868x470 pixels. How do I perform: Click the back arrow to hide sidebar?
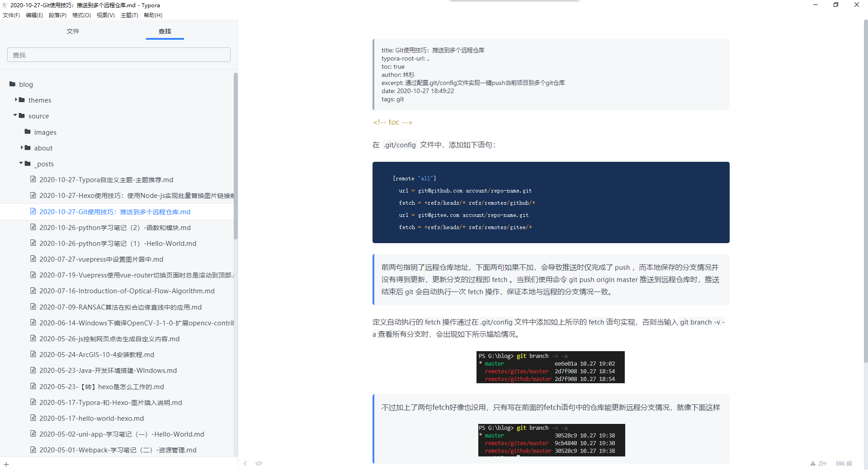coord(245,463)
